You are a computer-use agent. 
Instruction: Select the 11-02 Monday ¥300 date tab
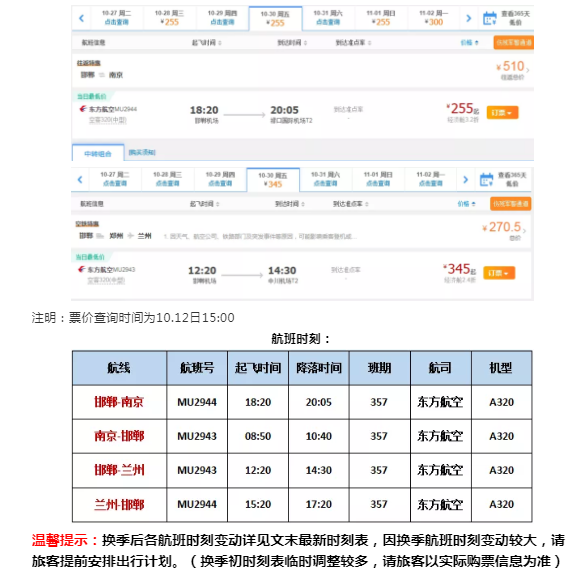(x=434, y=17)
